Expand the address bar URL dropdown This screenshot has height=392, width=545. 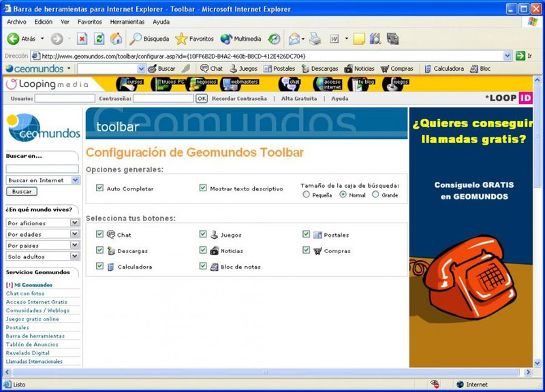pos(508,56)
